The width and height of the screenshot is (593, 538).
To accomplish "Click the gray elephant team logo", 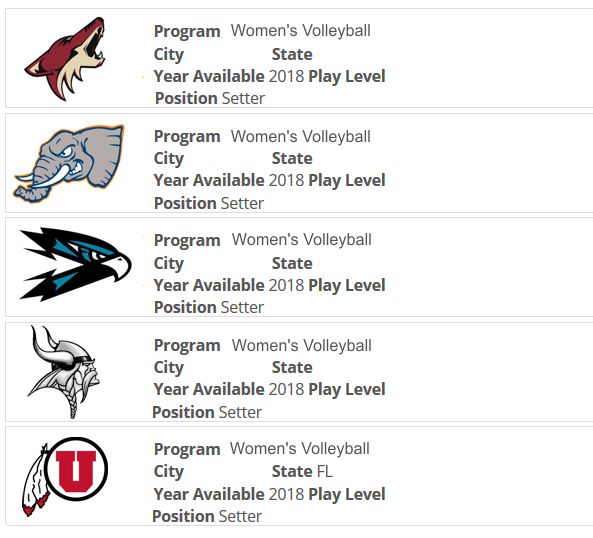I will (69, 163).
